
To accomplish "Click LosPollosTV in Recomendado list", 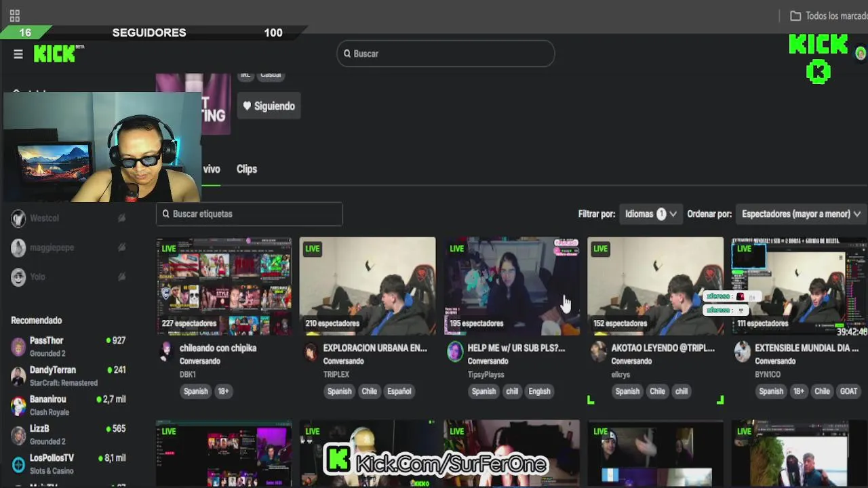I will click(x=52, y=458).
